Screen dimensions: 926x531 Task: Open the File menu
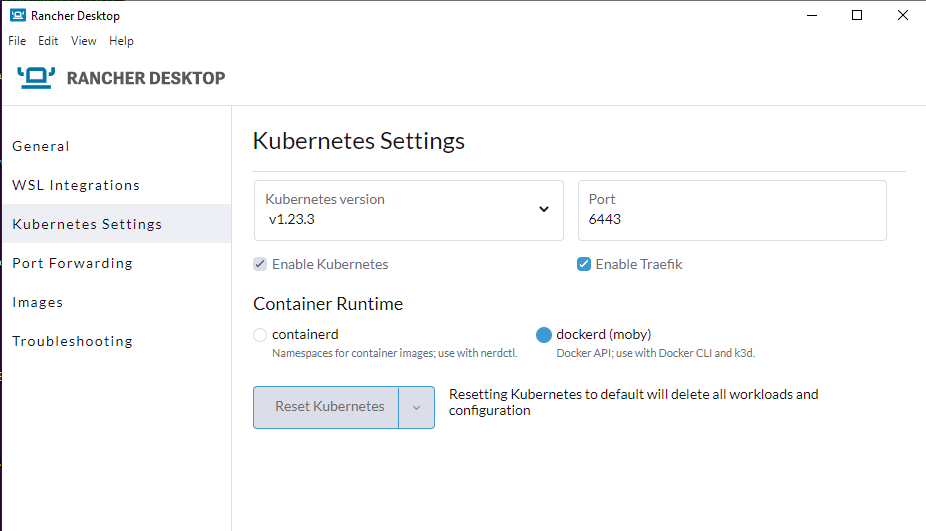coord(17,41)
